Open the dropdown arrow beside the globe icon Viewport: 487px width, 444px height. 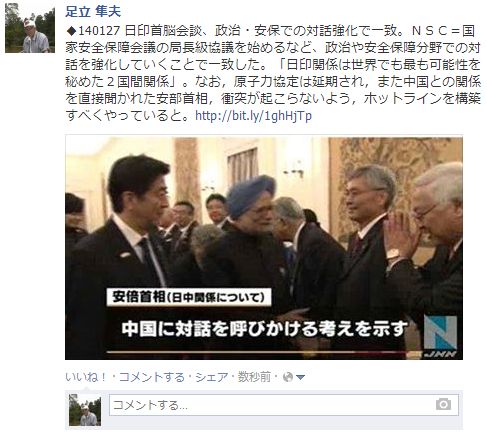pyautogui.click(x=300, y=377)
